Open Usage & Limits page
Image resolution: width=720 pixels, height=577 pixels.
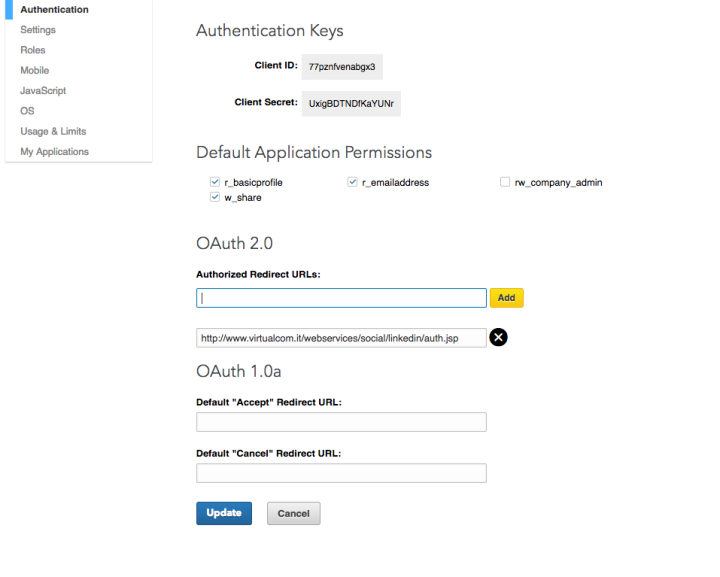tap(53, 131)
